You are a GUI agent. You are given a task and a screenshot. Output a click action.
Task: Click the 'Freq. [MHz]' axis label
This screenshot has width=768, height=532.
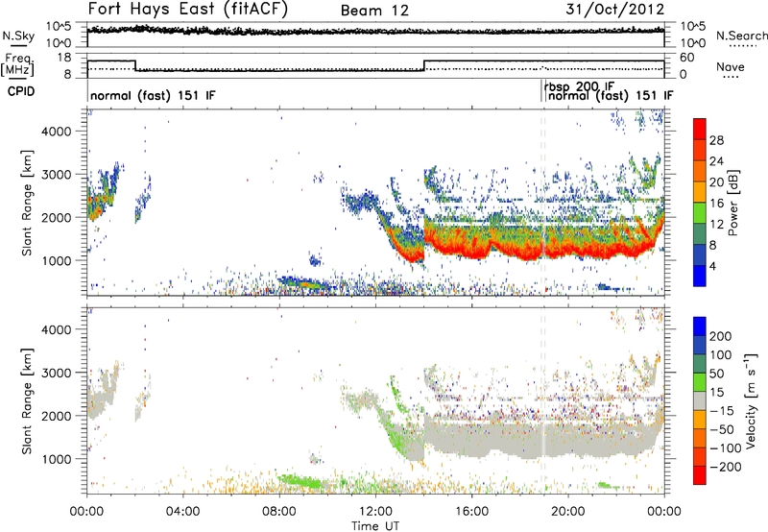pyautogui.click(x=17, y=64)
